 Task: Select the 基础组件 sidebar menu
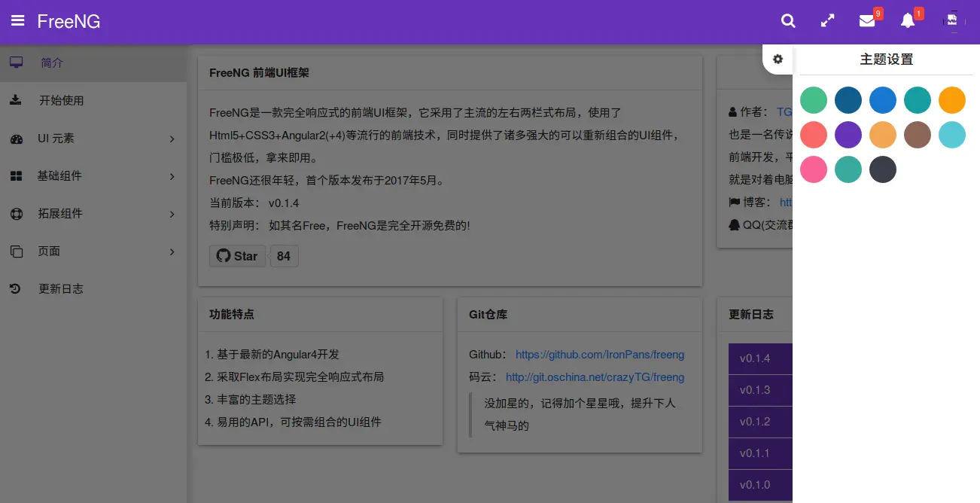[93, 176]
